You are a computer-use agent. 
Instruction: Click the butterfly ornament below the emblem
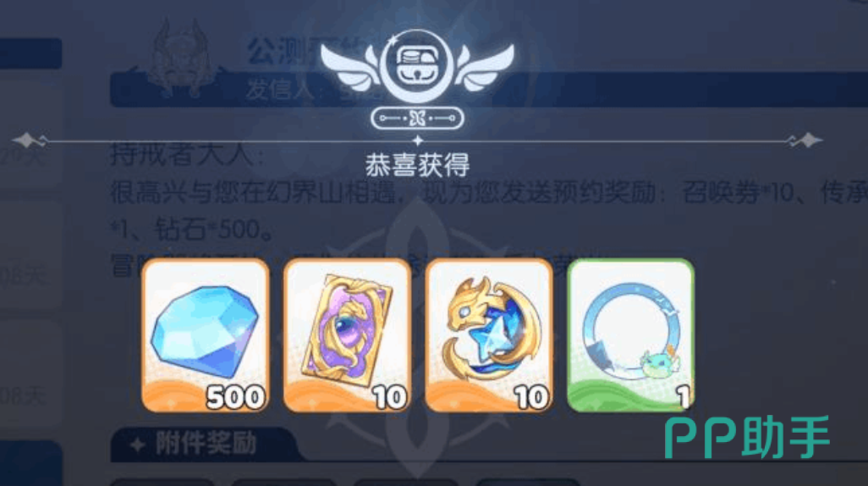pyautogui.click(x=417, y=118)
